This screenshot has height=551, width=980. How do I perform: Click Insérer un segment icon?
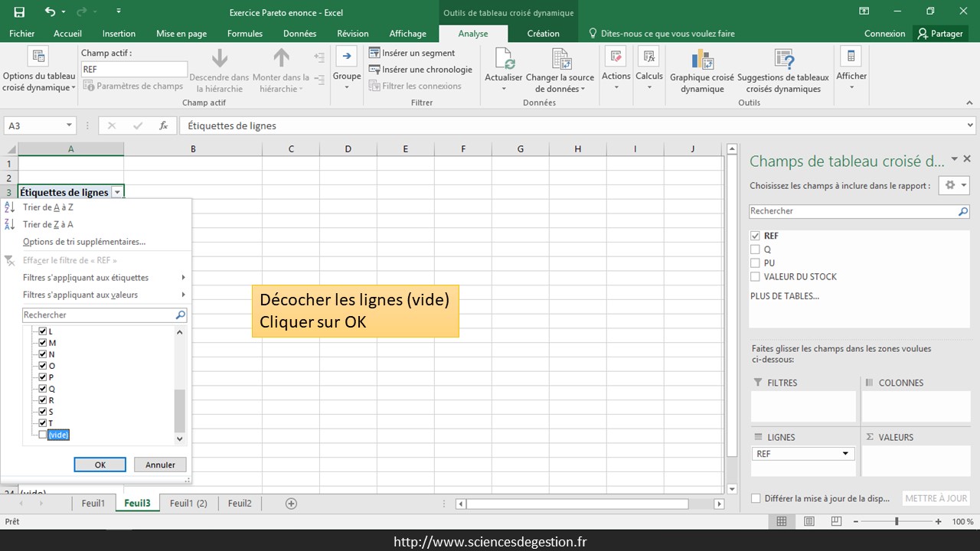374,53
